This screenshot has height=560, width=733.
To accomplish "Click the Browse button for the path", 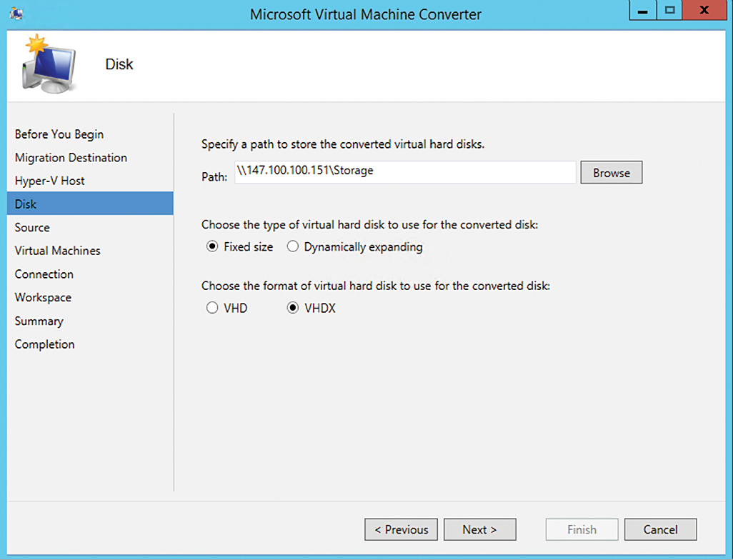I will pyautogui.click(x=612, y=172).
